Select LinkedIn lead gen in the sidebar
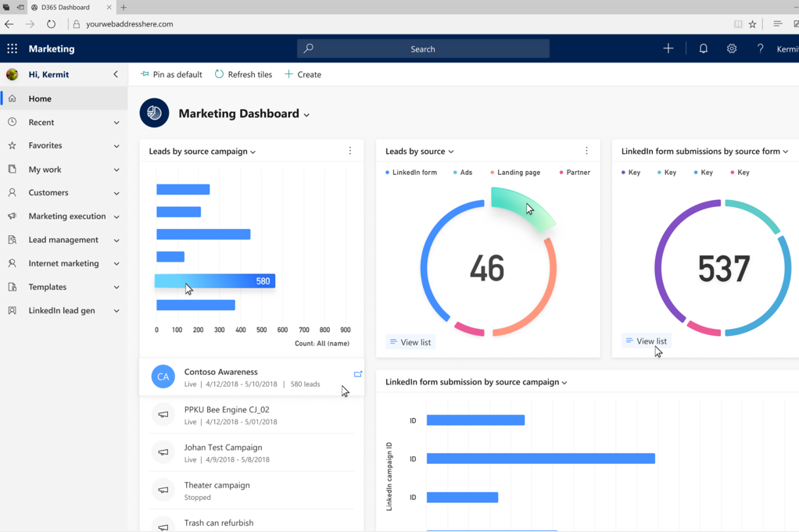 63,311
